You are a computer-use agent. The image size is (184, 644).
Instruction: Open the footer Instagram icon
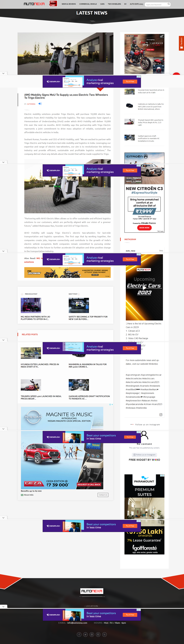tap(98, 634)
